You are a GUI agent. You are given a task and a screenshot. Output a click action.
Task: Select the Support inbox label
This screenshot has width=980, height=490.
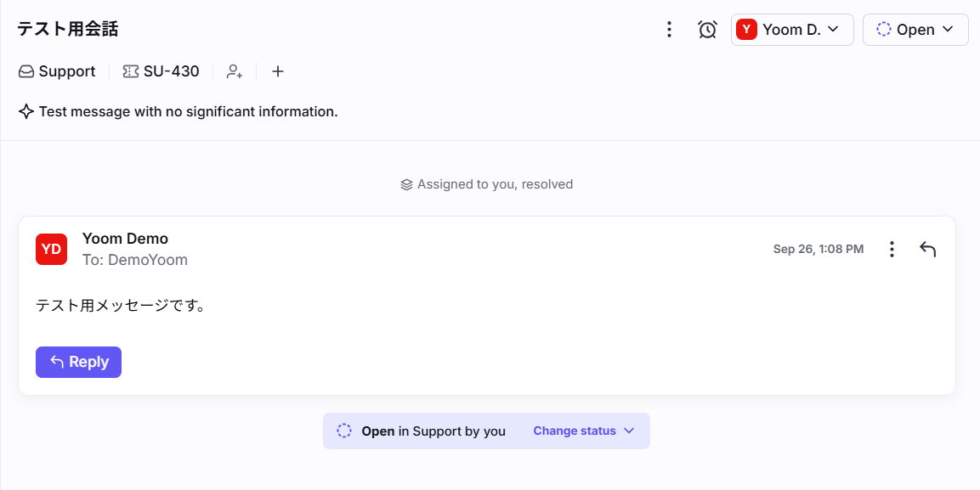pyautogui.click(x=57, y=71)
